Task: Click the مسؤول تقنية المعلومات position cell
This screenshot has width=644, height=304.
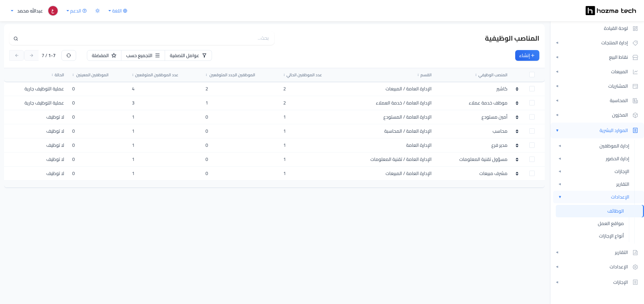Action: click(x=483, y=160)
